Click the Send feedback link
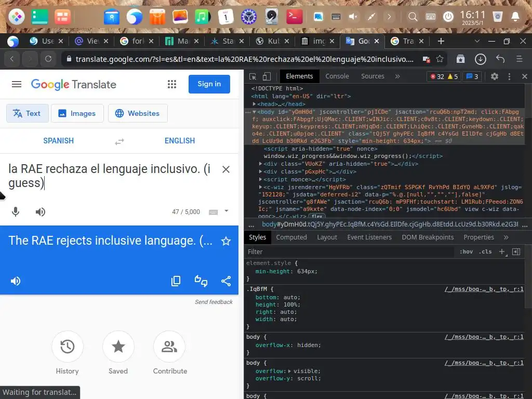 pos(214,302)
